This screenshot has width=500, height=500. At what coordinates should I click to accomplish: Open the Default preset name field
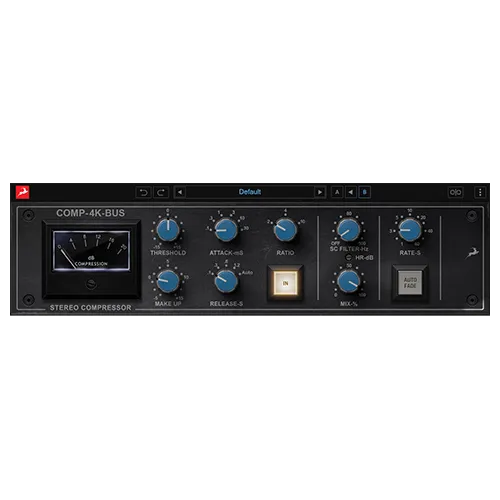pos(250,192)
